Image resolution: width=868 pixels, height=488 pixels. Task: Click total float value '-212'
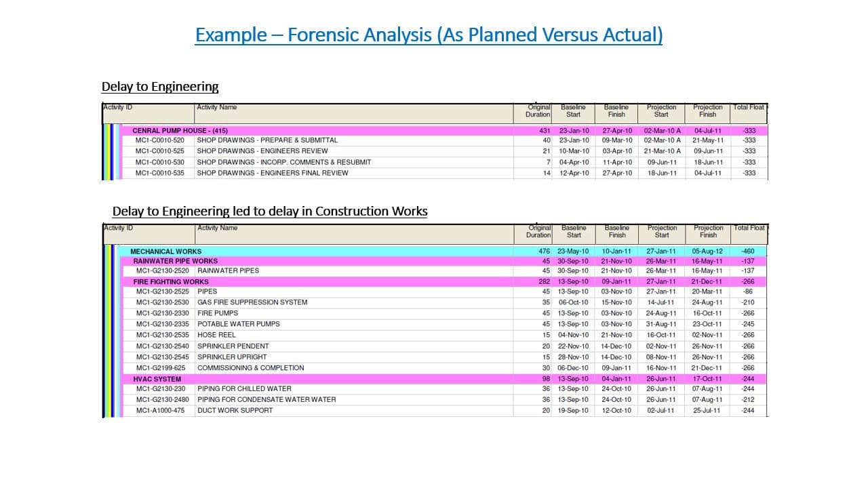pos(748,400)
